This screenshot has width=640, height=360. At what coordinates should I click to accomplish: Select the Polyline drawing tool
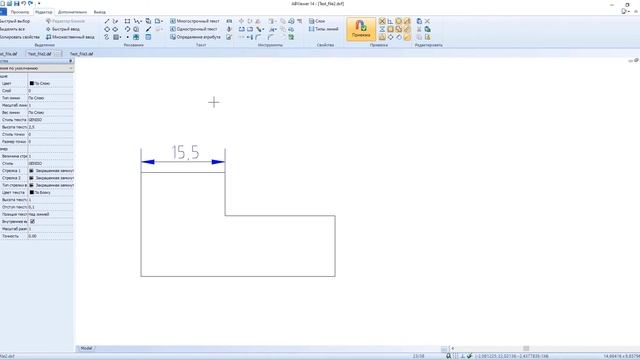click(x=137, y=21)
